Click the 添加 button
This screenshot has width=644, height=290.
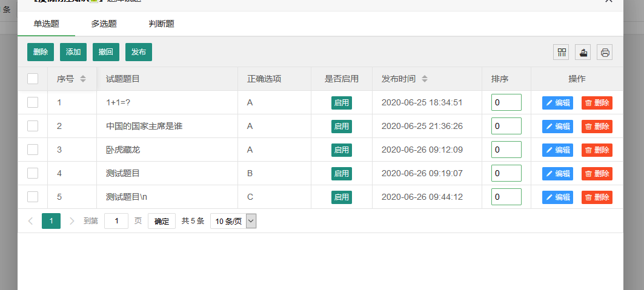point(73,52)
